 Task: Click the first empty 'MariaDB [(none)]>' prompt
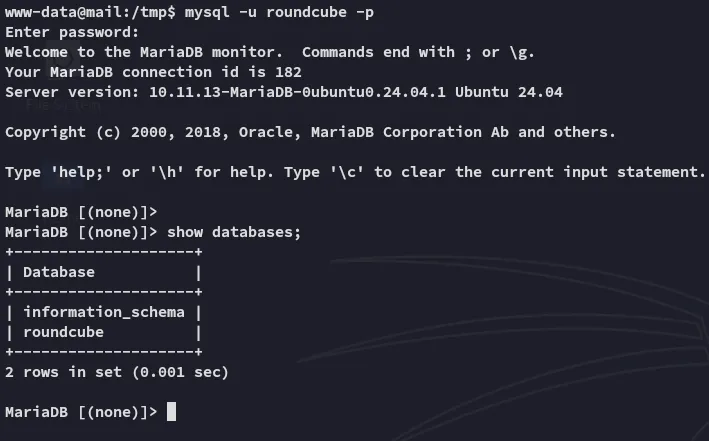pyautogui.click(x=81, y=212)
